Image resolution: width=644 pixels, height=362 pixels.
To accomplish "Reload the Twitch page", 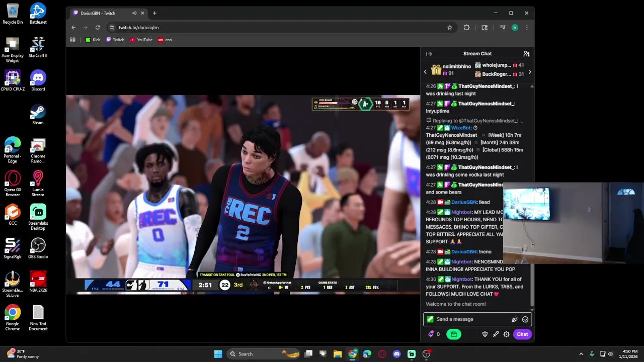I will (x=98, y=28).
